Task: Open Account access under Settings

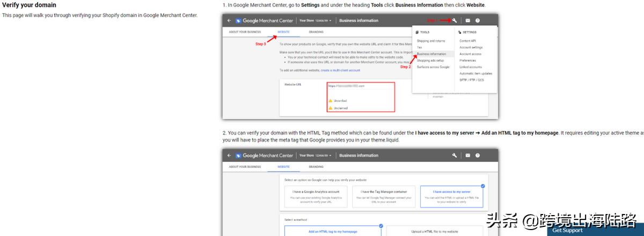Action: click(x=470, y=54)
